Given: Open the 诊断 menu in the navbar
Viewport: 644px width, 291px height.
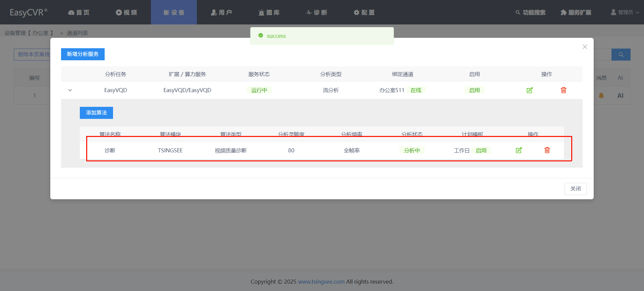Looking at the screenshot, I should coord(317,12).
